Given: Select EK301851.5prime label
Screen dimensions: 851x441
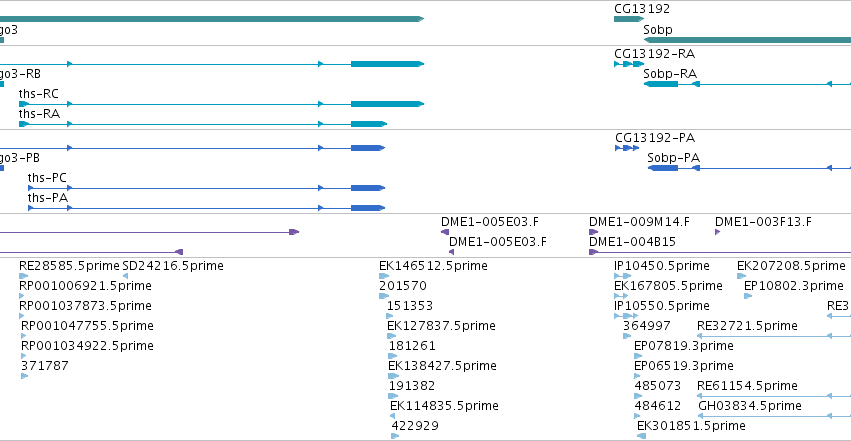Looking at the screenshot, I should [x=691, y=426].
